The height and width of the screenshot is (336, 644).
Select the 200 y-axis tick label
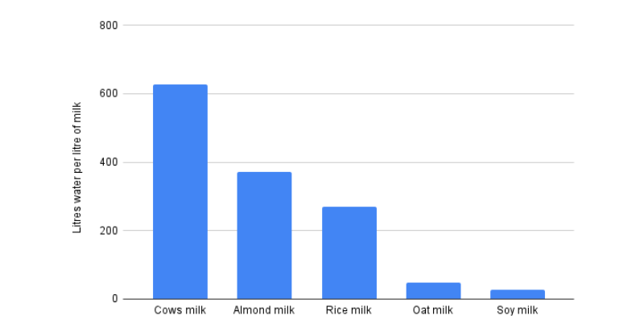tap(109, 231)
